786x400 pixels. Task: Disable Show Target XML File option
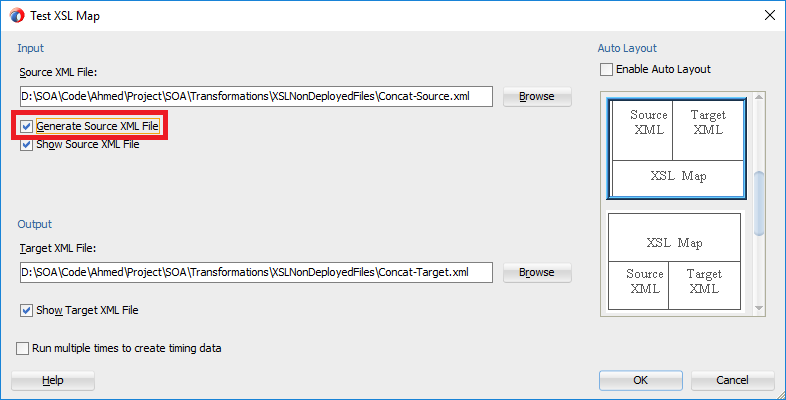pos(27,310)
